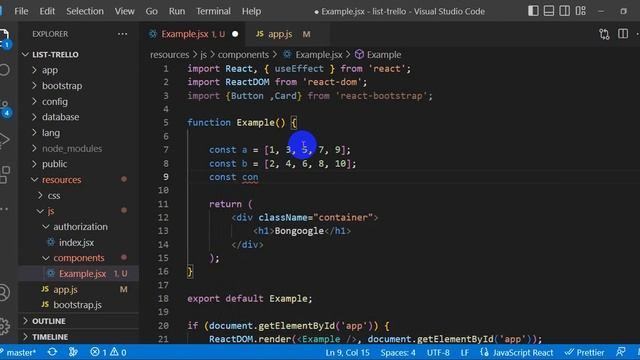Click the components breadcrumb segment

pos(243,55)
